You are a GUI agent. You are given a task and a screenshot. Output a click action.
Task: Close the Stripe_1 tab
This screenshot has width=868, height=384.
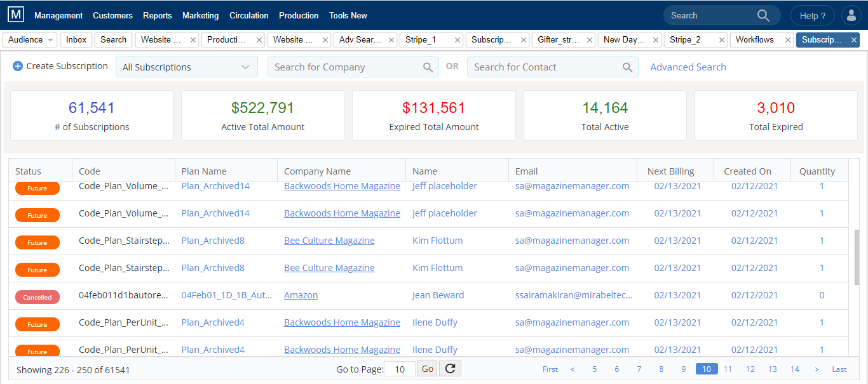pyautogui.click(x=458, y=40)
